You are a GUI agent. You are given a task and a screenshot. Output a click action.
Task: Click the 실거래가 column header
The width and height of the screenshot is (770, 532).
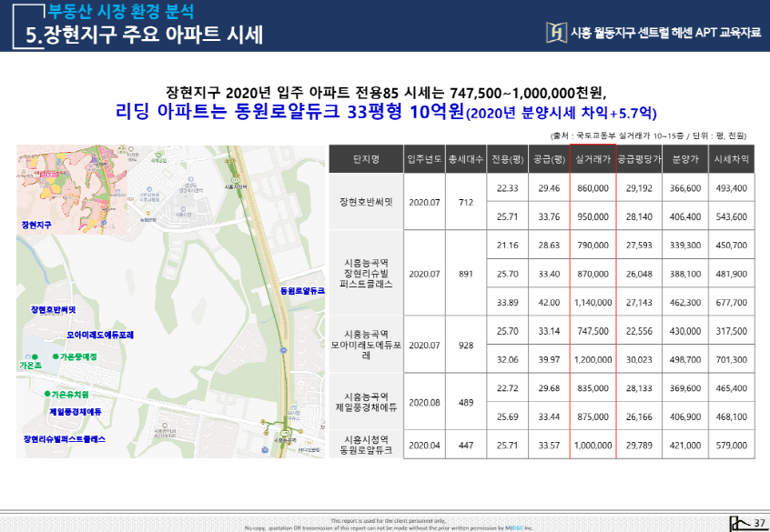(x=593, y=158)
